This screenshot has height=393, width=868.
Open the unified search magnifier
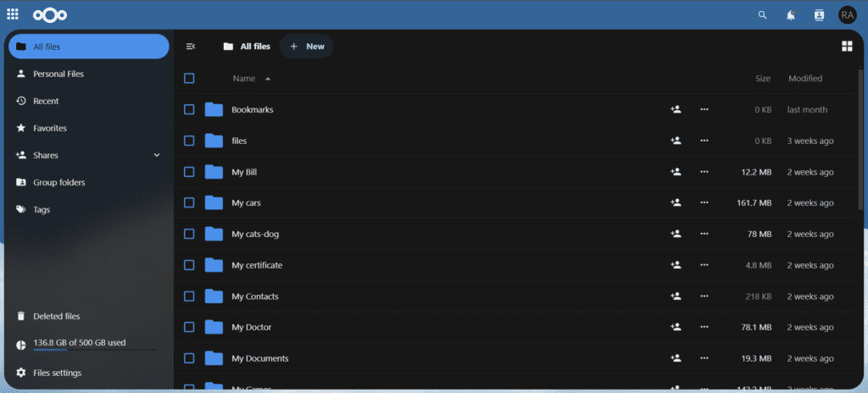pos(762,15)
